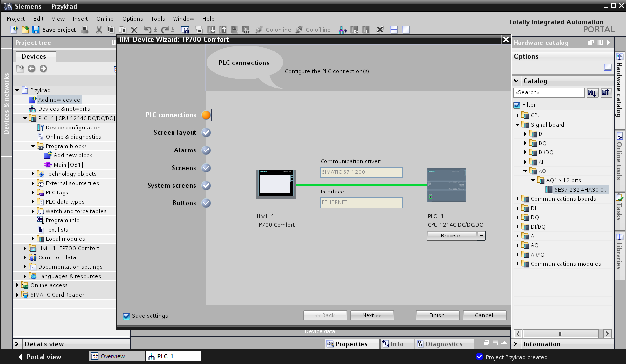Collapse the Hardware catalog with arrow icon
Screen dimensions: 626x364
pyautogui.click(x=609, y=43)
